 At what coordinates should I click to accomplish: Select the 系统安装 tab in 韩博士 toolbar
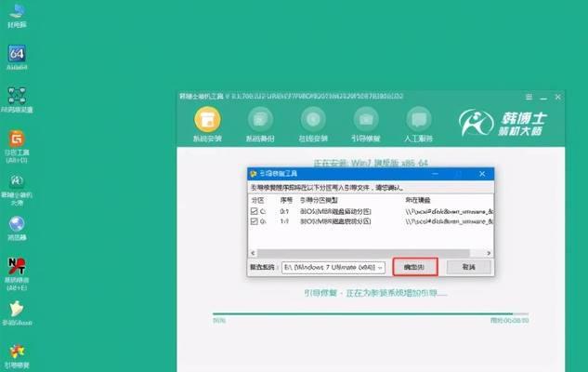coord(207,125)
